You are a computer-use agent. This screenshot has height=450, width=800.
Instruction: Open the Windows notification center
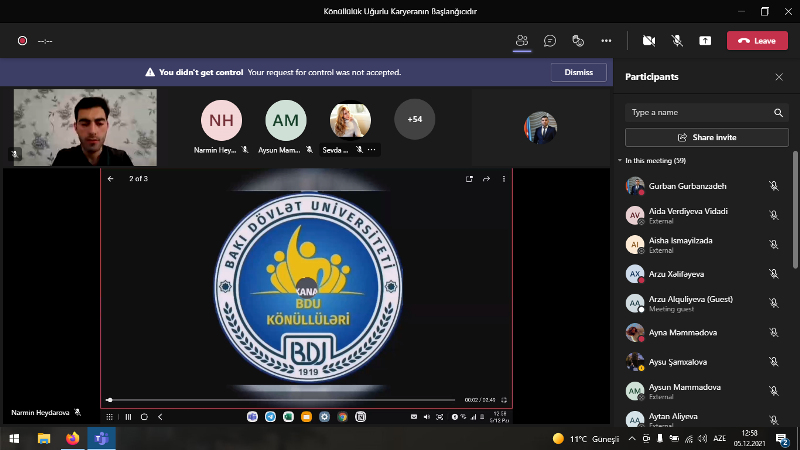[x=782, y=439]
